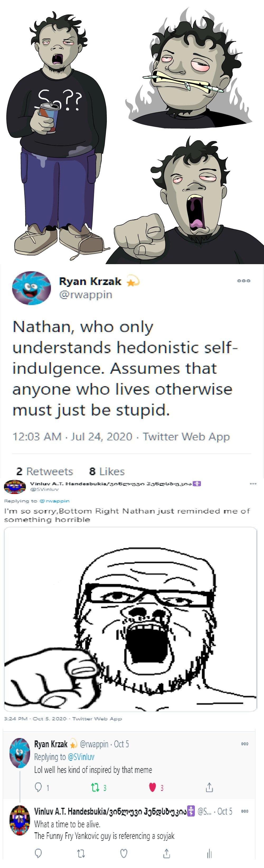Like the bottom Vinluv soyjak tweet
Viewport: 264px width, 868px height.
(x=124, y=853)
